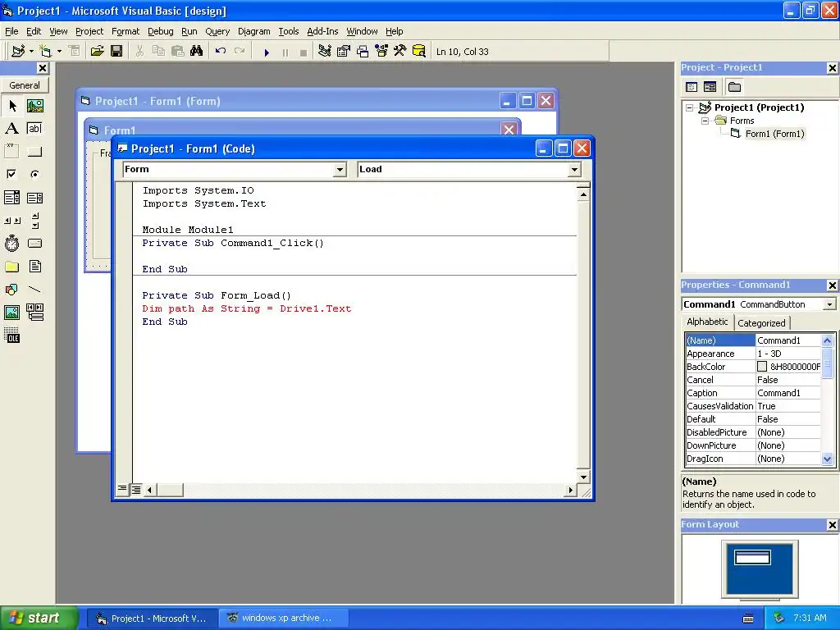
Task: Select the ComboBox control tool
Action: tap(11, 198)
